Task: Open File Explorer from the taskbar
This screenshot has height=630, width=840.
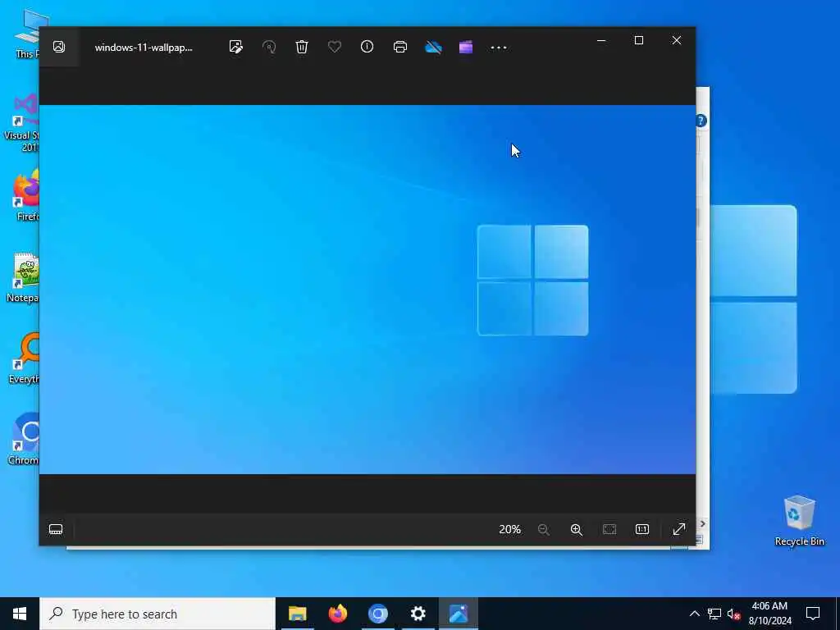Action: (297, 614)
